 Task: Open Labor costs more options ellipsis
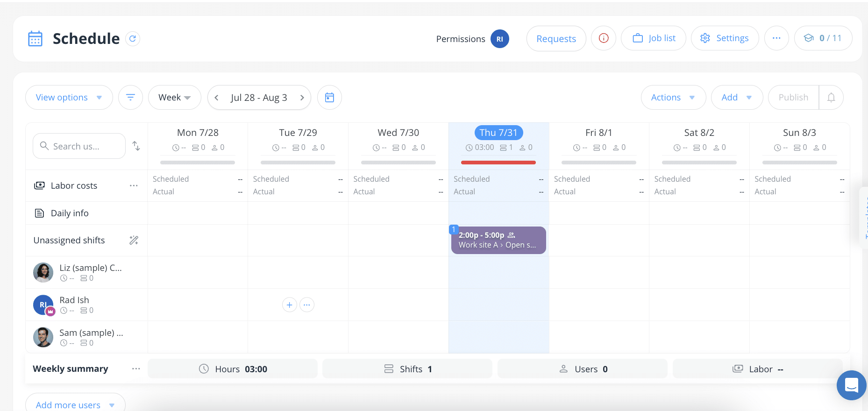pos(134,185)
